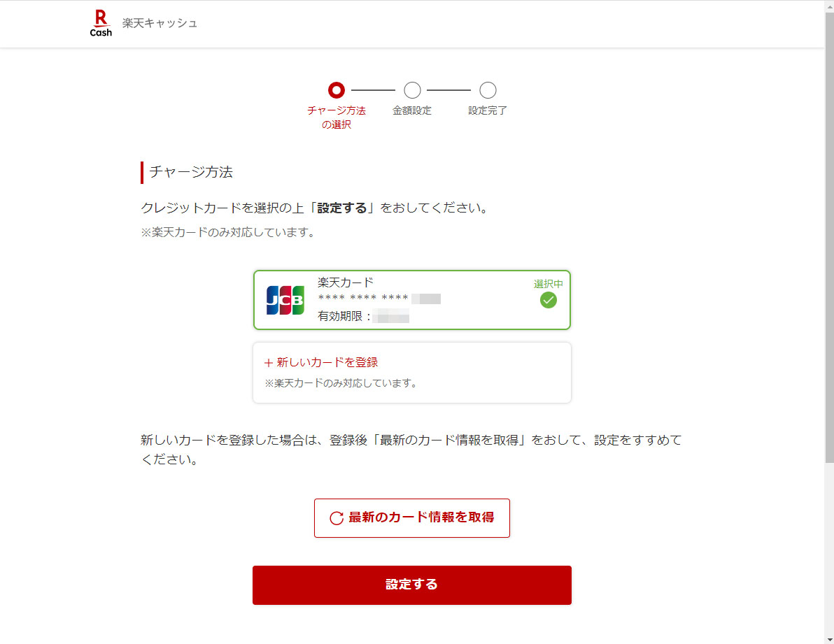Click the first step circle indicator
This screenshot has height=644, width=834.
coord(336,90)
